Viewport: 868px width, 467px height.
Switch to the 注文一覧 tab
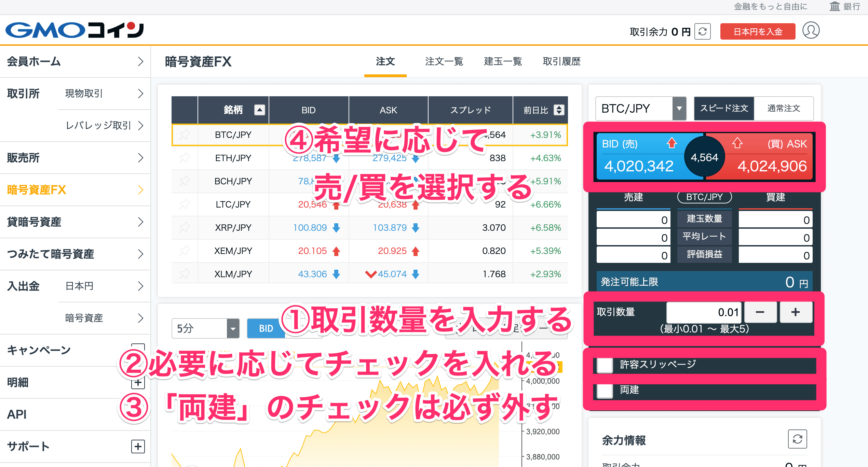(x=444, y=61)
